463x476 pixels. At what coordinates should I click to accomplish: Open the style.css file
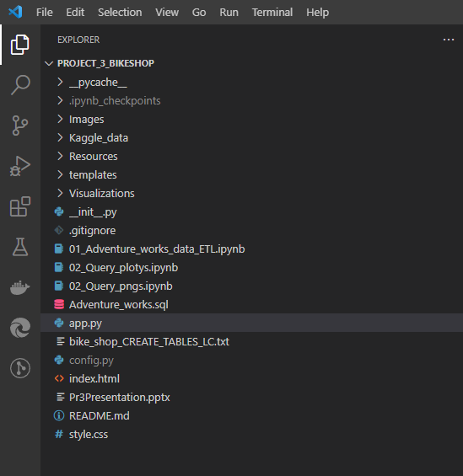[89, 435]
